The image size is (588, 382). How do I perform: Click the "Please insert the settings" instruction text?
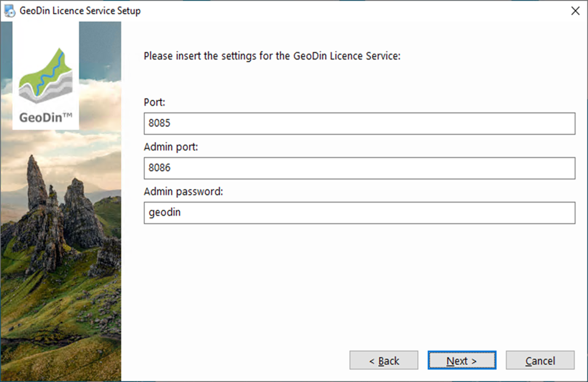(x=272, y=56)
